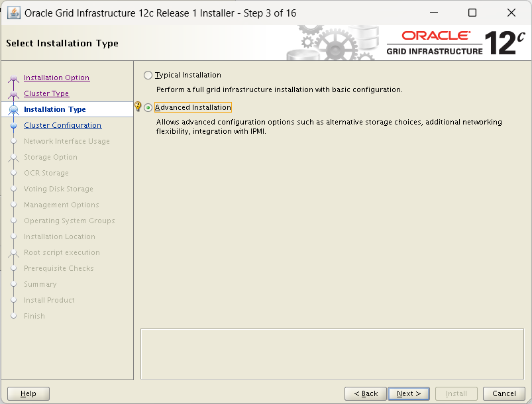This screenshot has width=532, height=404.
Task: Click the Installation Location step text
Action: [60, 236]
